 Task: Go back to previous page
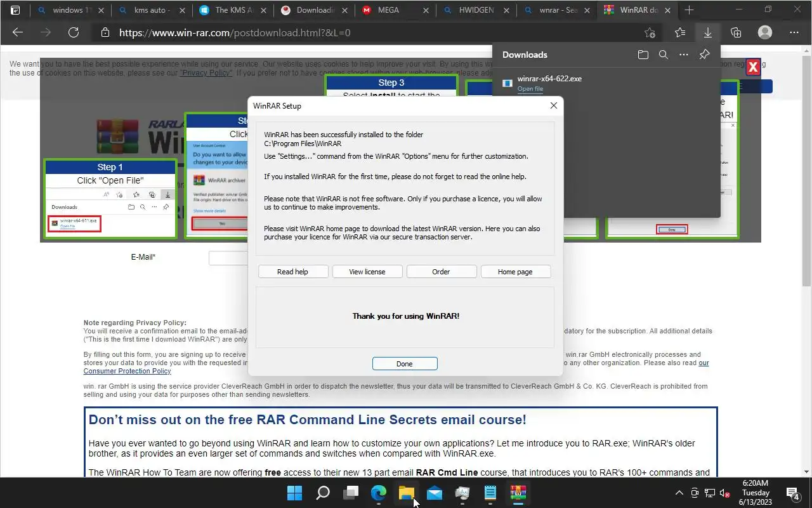pyautogui.click(x=18, y=32)
